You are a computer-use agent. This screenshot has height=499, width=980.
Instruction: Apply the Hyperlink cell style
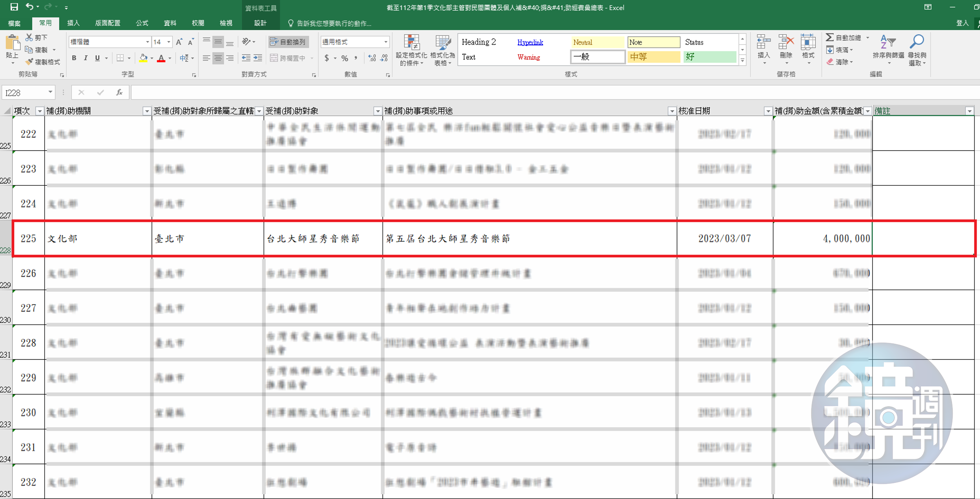(541, 42)
